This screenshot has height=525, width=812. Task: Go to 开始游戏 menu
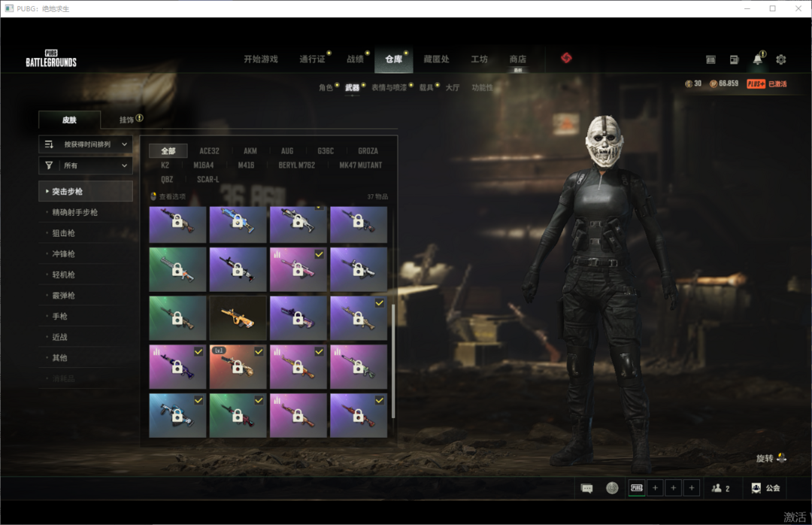click(261, 59)
